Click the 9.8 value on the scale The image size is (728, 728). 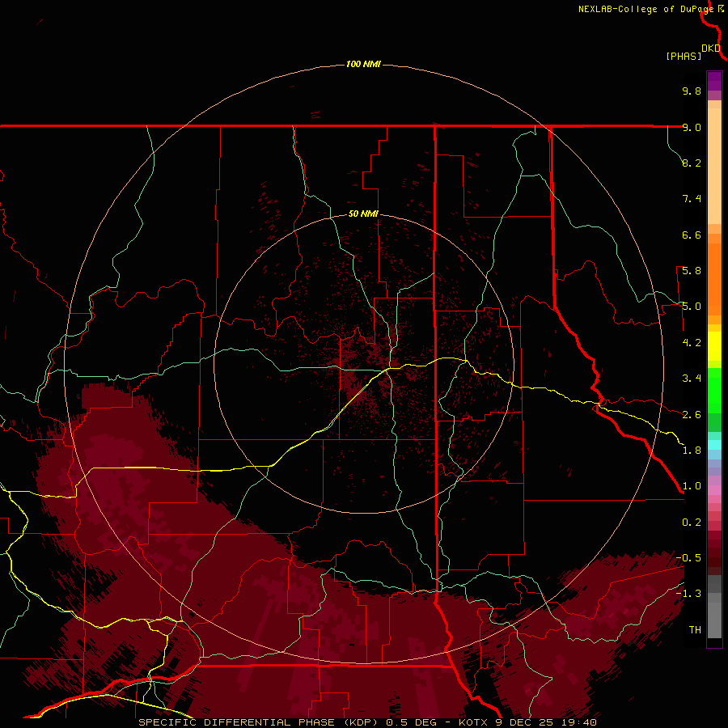point(692,91)
